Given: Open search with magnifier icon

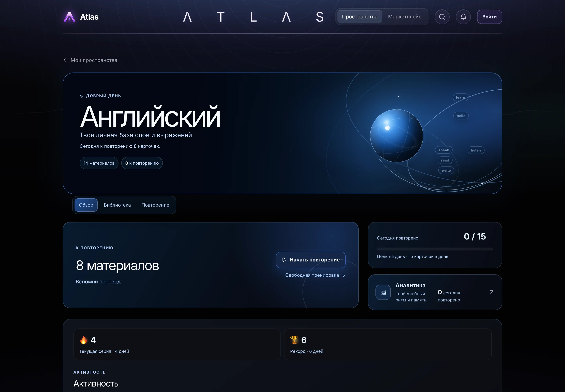Looking at the screenshot, I should tap(442, 17).
